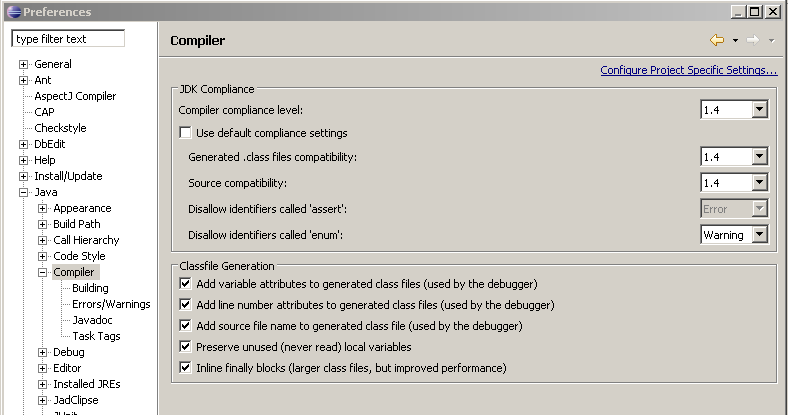
Task: Uncheck Preserve unused local variables
Action: click(x=185, y=346)
